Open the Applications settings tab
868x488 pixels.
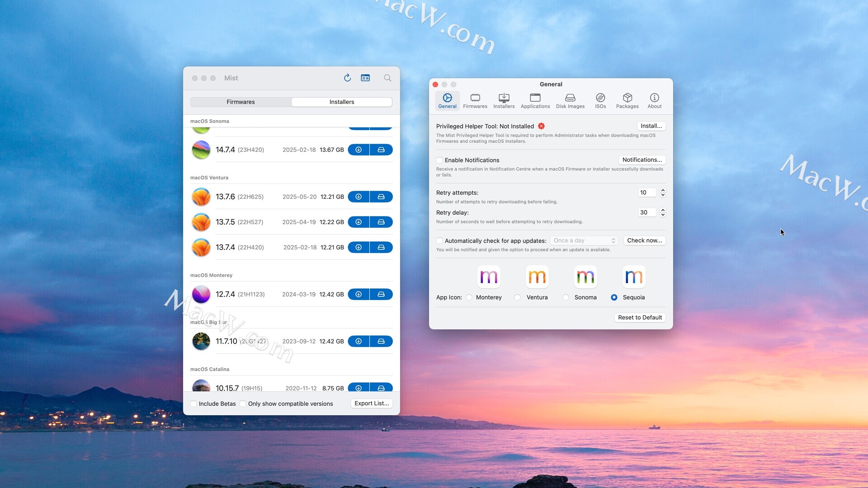(x=535, y=101)
